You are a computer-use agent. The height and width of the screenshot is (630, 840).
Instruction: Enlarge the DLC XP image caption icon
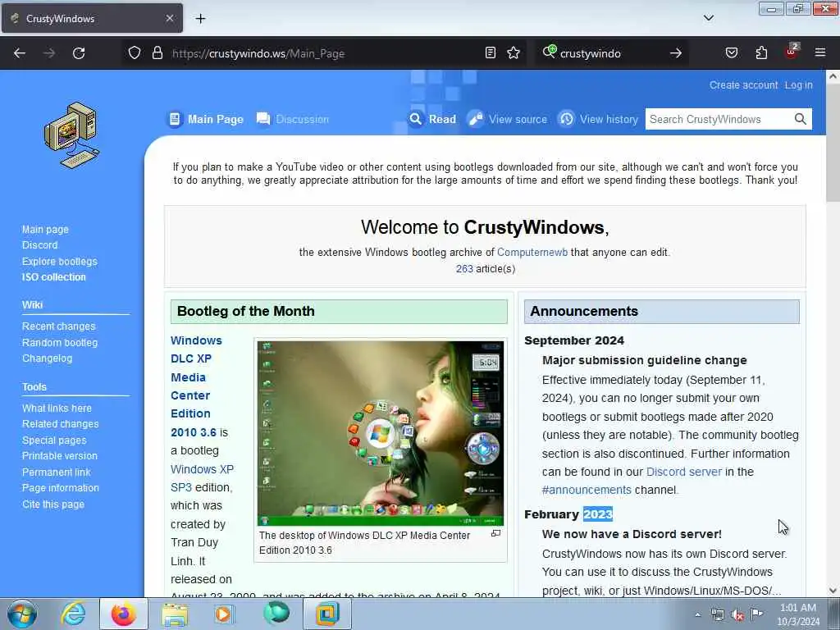pyautogui.click(x=495, y=533)
